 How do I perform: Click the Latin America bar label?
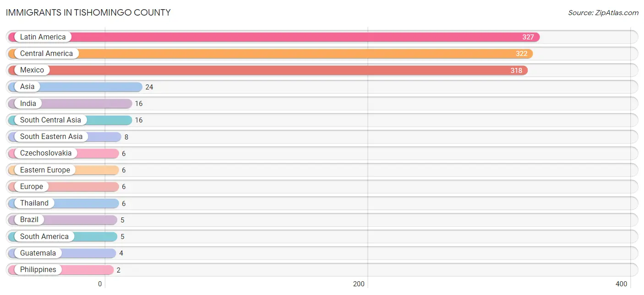43,37
